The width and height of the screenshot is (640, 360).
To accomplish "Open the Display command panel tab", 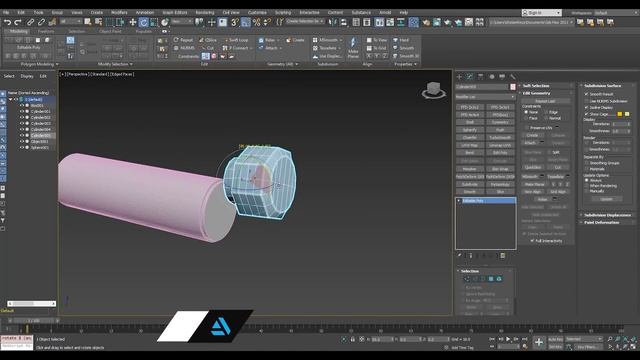I will pos(502,76).
